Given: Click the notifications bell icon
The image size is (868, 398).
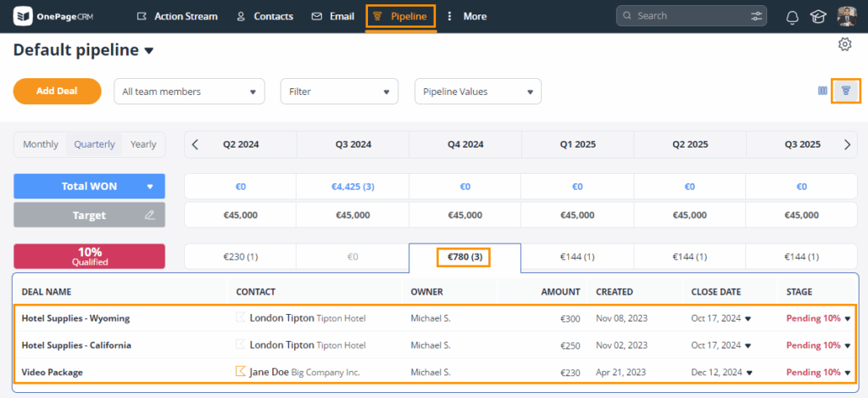Looking at the screenshot, I should click(793, 16).
